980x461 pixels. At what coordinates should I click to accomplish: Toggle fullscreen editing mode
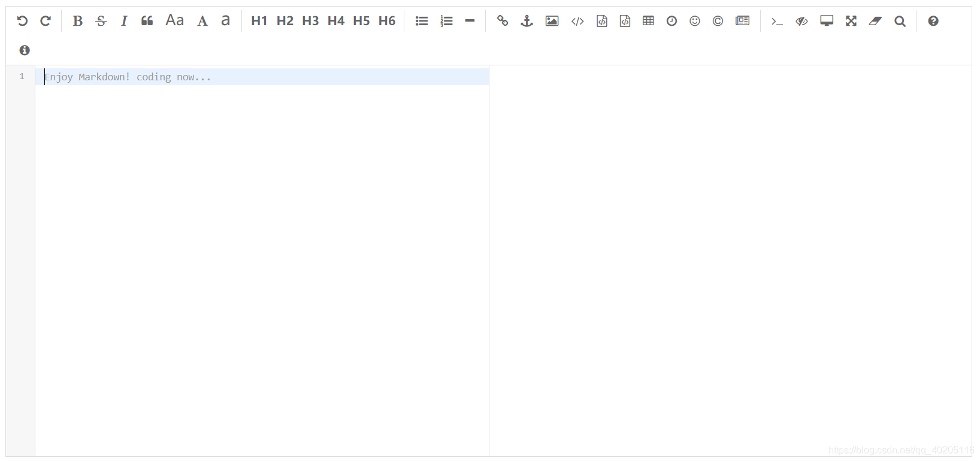(x=851, y=21)
